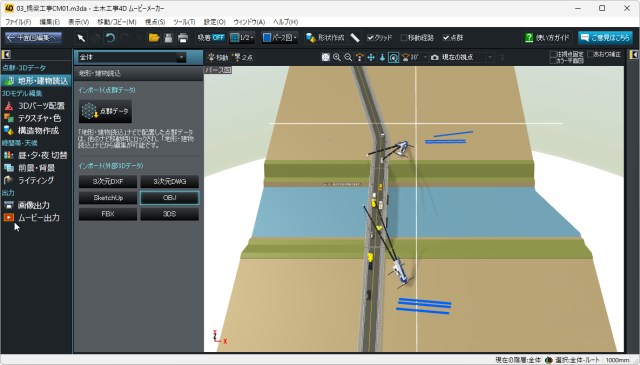
Task: Open the 編集(E) menu
Action: (x=49, y=22)
